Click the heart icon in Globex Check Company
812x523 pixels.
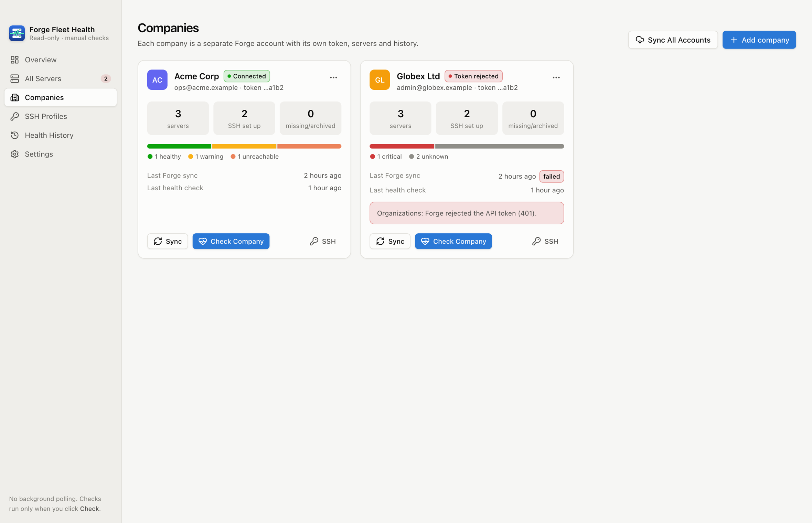click(x=425, y=241)
